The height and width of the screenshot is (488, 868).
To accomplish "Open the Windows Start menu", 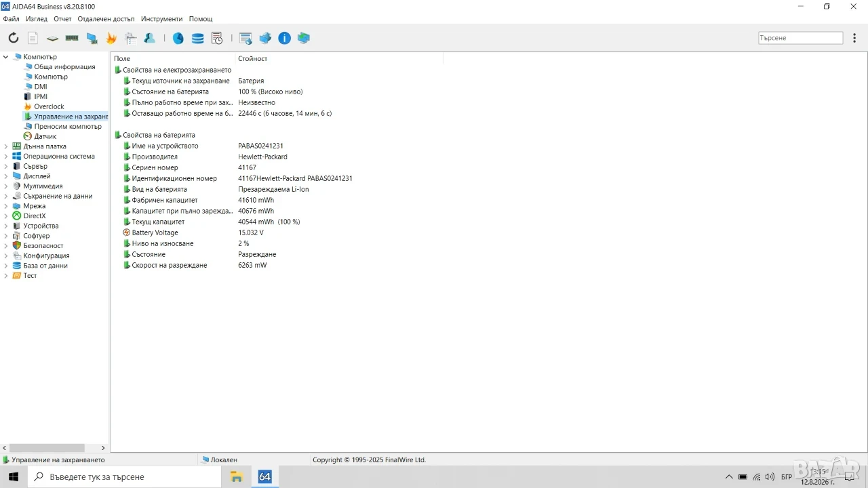I will click(14, 476).
